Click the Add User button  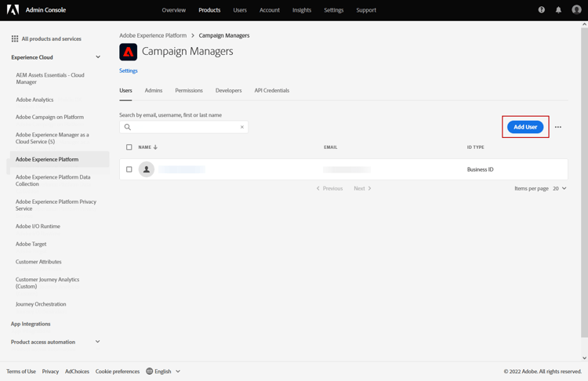pos(525,127)
